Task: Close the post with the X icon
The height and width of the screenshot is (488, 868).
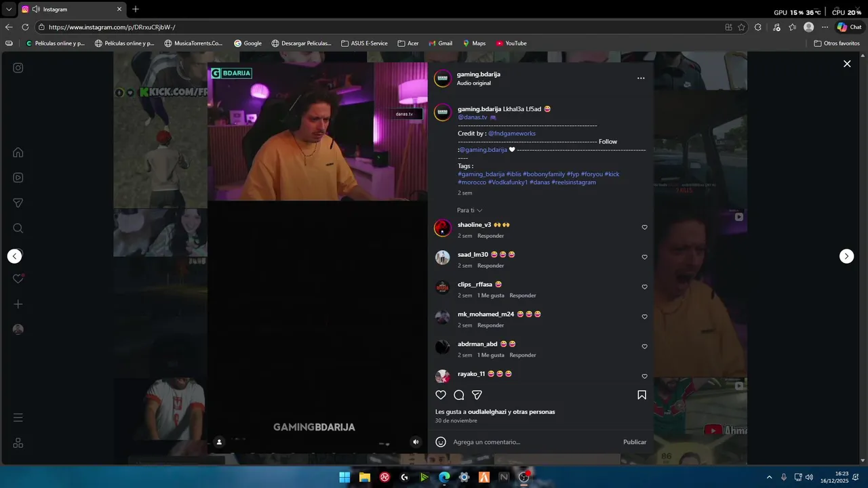Action: coord(847,64)
